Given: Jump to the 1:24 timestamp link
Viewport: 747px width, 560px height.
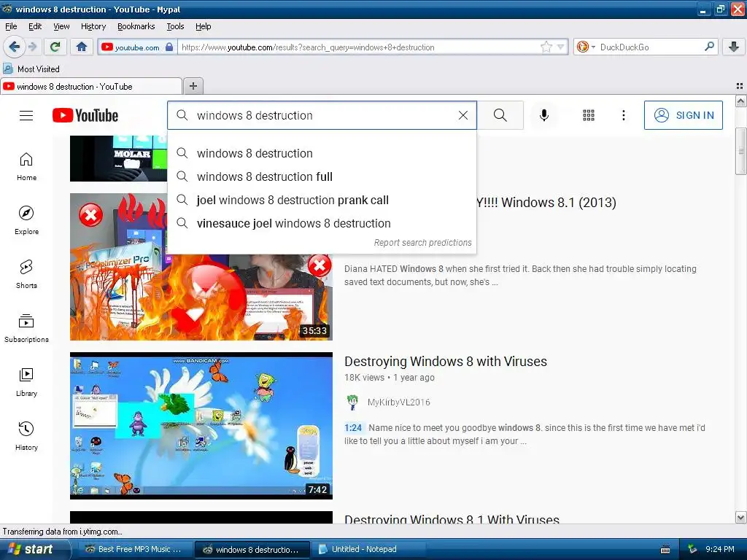Looking at the screenshot, I should click(353, 427).
